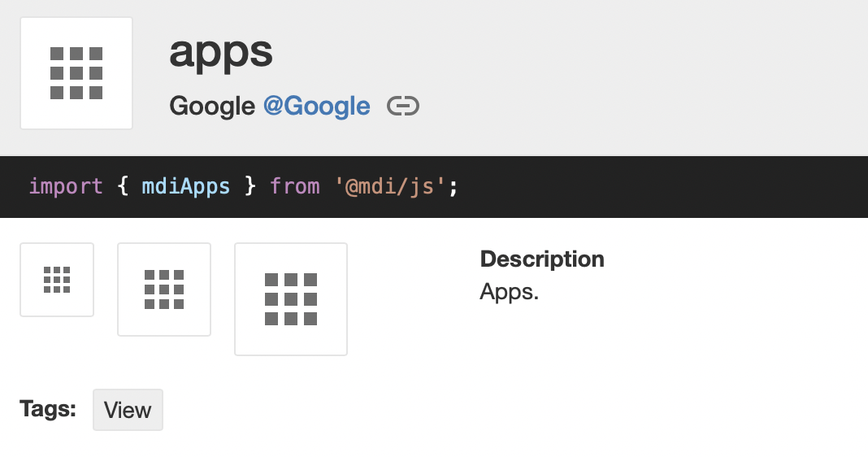The image size is (868, 457).
Task: Select the largest apps icon preview
Action: point(291,299)
